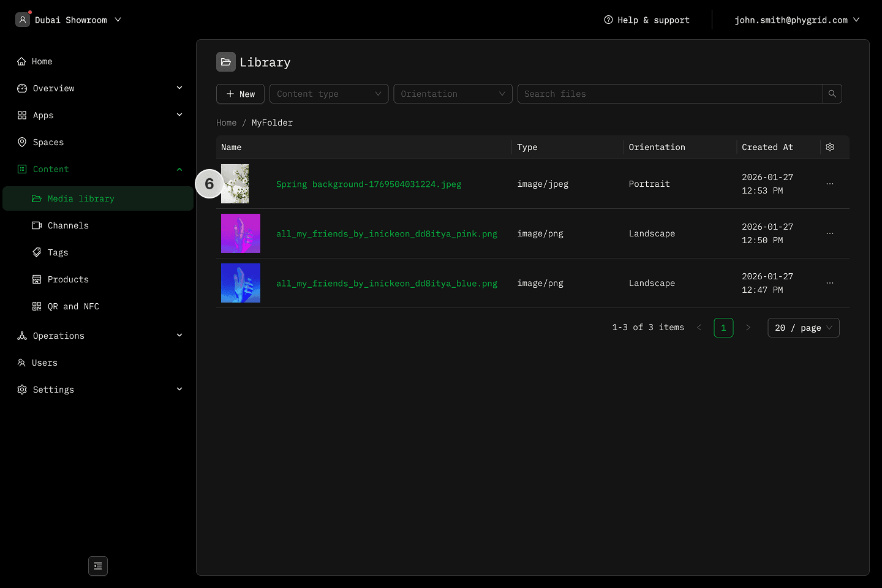Collapse the sidebar with the bottom menu icon
Image resolution: width=882 pixels, height=588 pixels.
tap(98, 566)
